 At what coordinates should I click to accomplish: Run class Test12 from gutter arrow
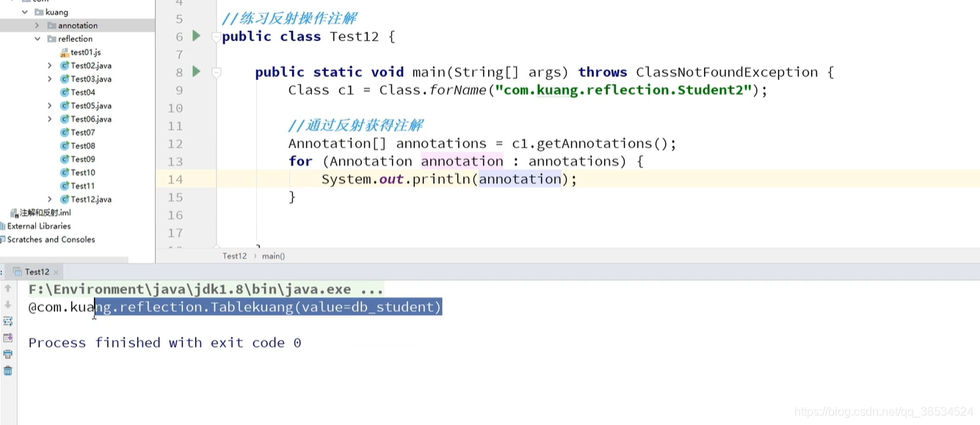coord(196,36)
